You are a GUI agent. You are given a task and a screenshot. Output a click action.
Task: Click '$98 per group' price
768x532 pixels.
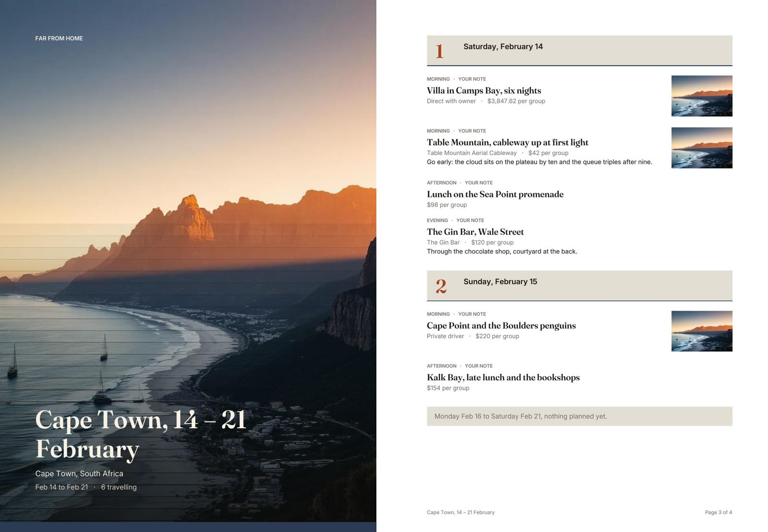(x=447, y=205)
